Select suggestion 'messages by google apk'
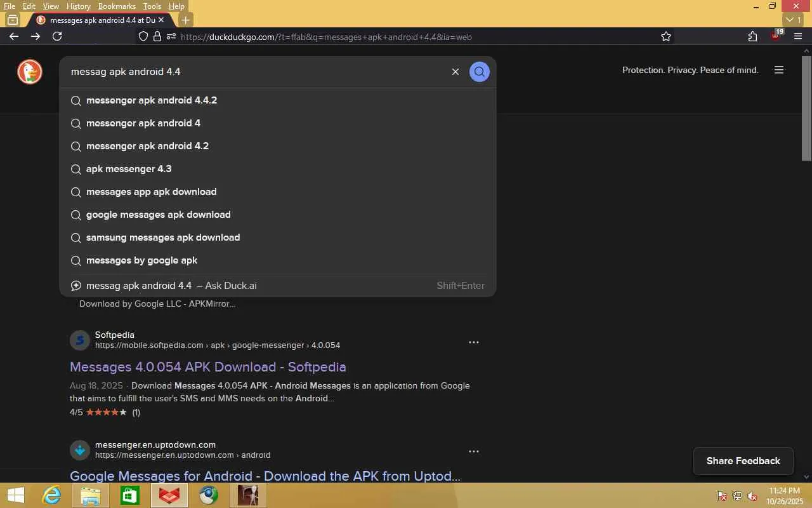This screenshot has height=508, width=812. (x=278, y=260)
